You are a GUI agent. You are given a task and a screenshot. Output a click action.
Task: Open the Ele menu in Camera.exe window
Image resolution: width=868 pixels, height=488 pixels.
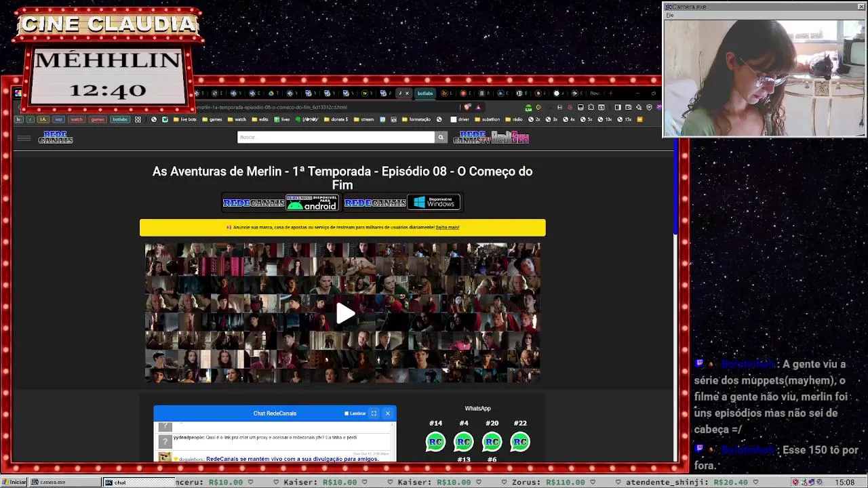coord(669,15)
